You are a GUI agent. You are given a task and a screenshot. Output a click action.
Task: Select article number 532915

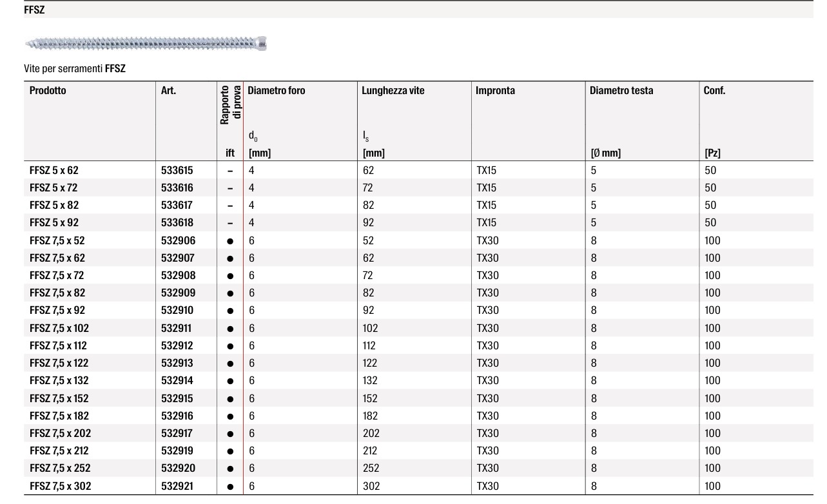coord(177,398)
